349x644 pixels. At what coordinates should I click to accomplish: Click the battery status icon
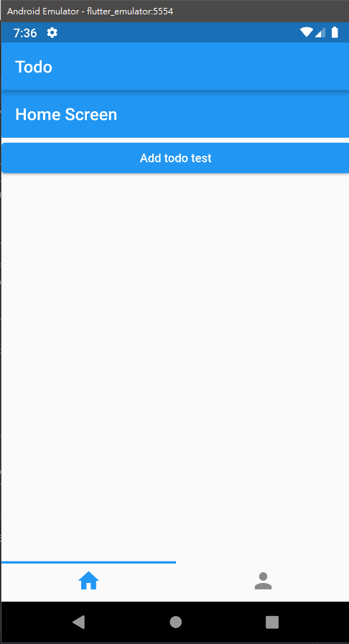(x=335, y=32)
